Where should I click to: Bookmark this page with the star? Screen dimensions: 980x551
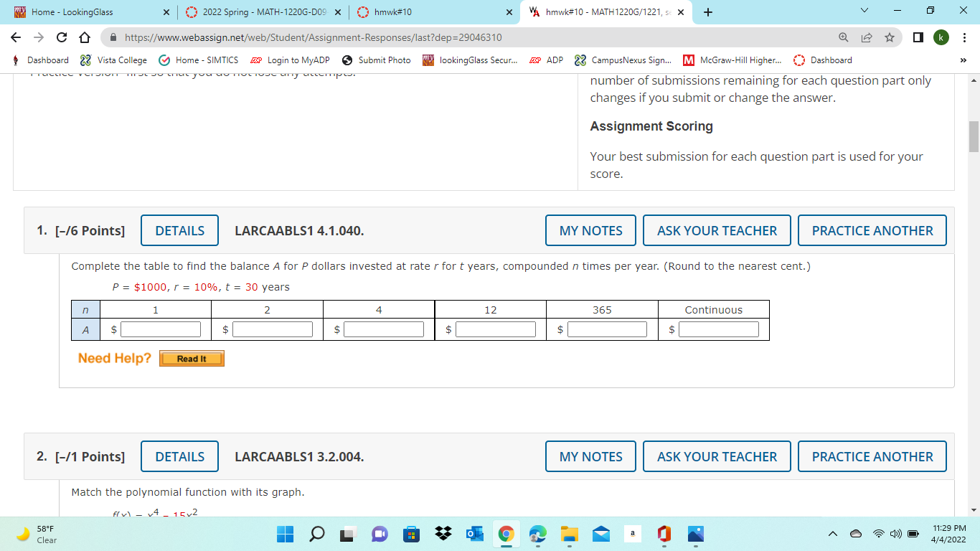click(890, 37)
